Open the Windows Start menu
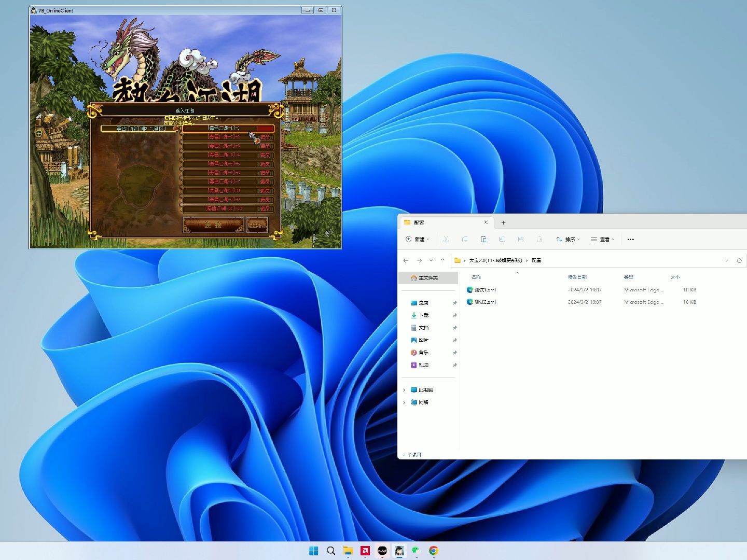The height and width of the screenshot is (560, 747). tap(314, 551)
